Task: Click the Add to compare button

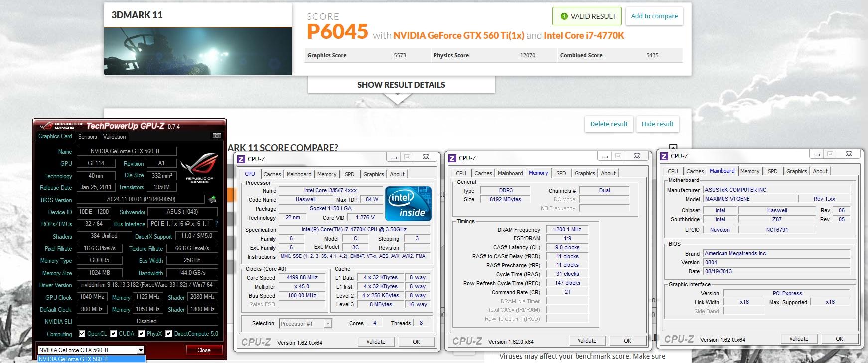Action: (654, 16)
